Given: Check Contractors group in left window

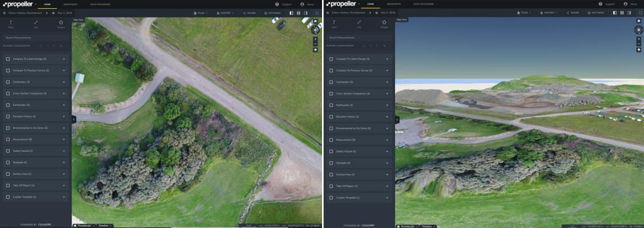Looking at the screenshot, I should pos(8,82).
